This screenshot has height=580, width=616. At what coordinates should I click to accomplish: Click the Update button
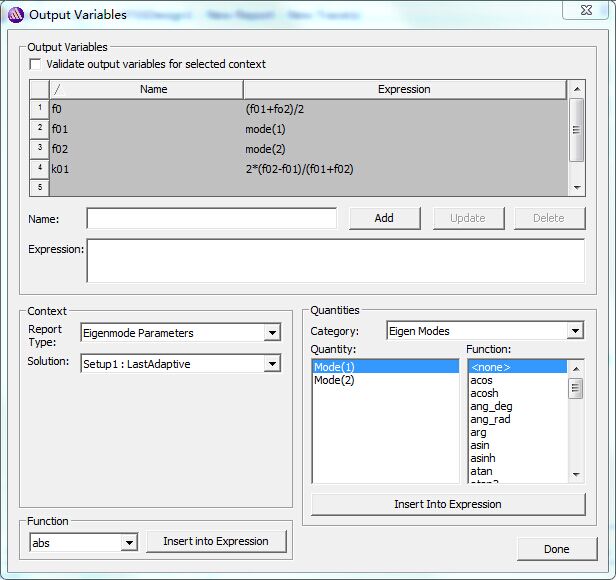point(468,218)
